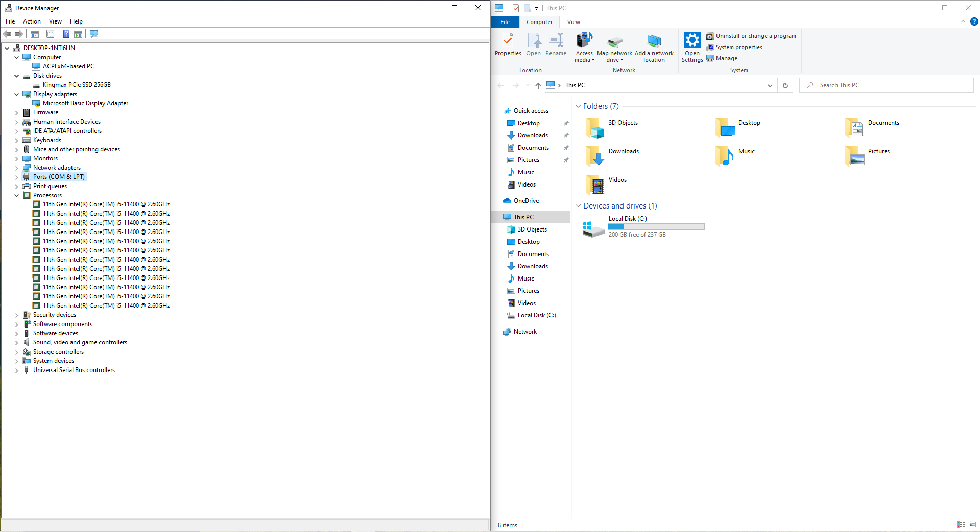Image resolution: width=980 pixels, height=532 pixels.
Task: Refresh the This PC address bar
Action: click(785, 85)
